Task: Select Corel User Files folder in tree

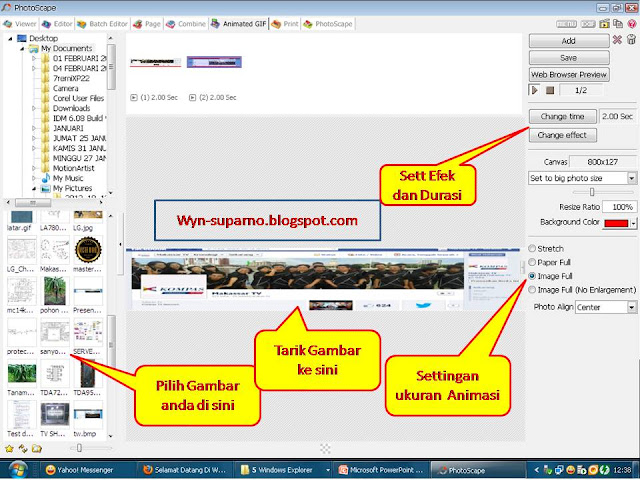Action: click(78, 98)
